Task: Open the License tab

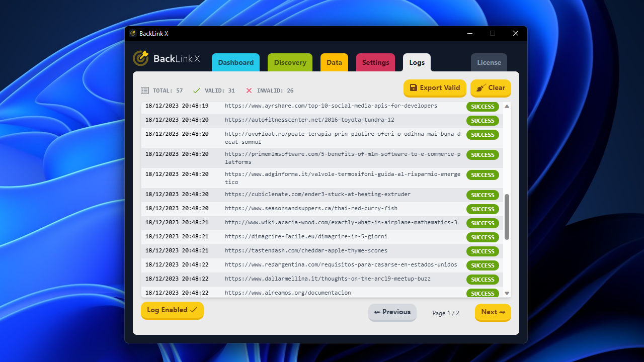Action: coord(489,63)
